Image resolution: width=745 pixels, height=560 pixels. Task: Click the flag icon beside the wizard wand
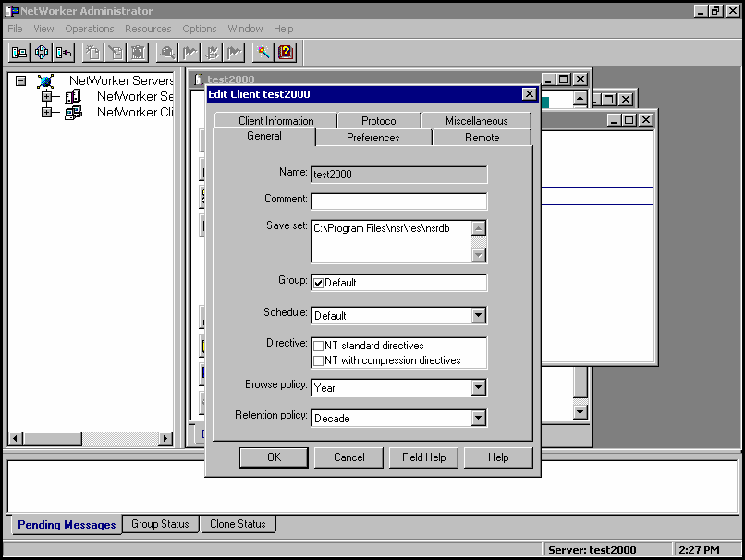click(234, 53)
